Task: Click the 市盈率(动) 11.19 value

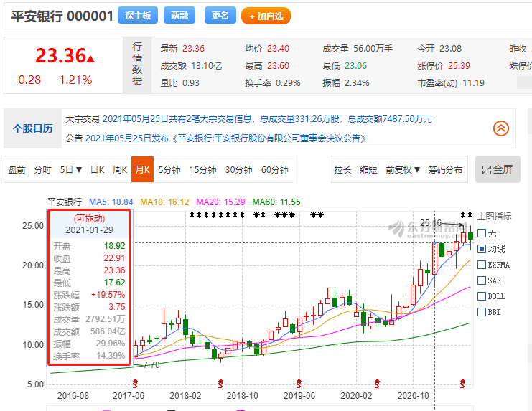Action: tap(474, 83)
